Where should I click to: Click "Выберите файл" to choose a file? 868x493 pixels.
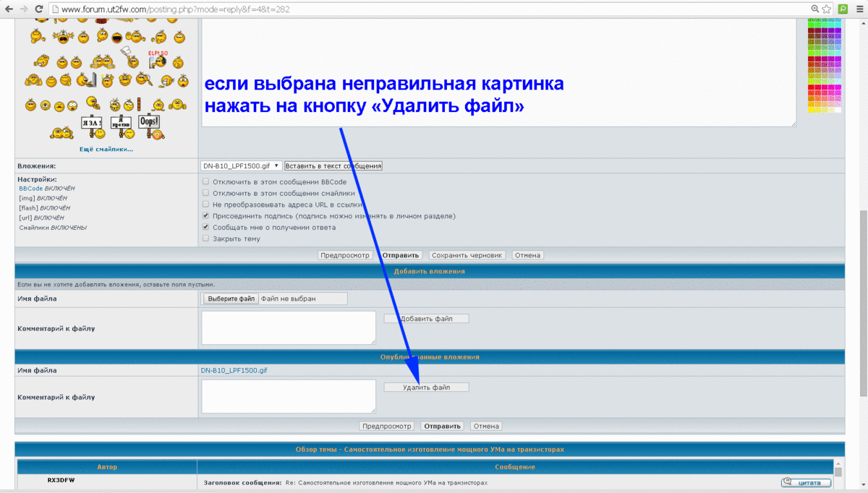tap(231, 299)
